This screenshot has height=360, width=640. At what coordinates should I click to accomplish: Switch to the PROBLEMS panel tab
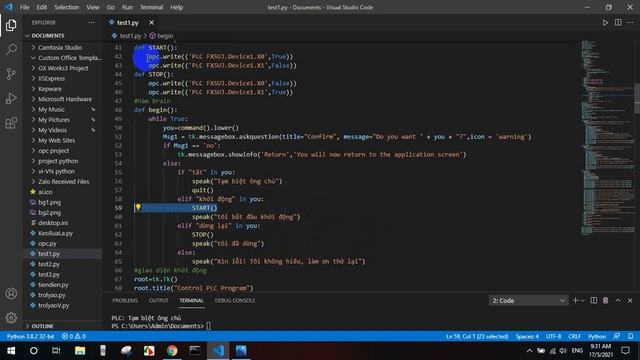point(125,300)
